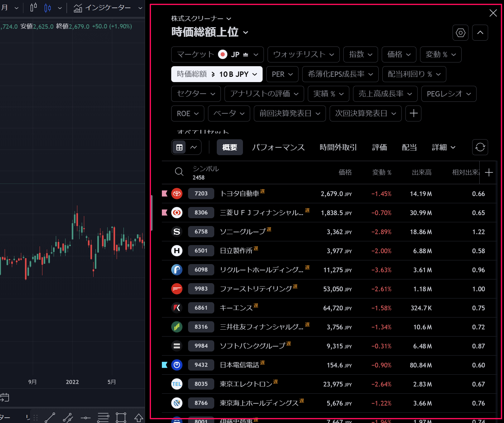Viewport: 504px width, 423px height.
Task: Sort by the 価格 column header
Action: click(345, 172)
